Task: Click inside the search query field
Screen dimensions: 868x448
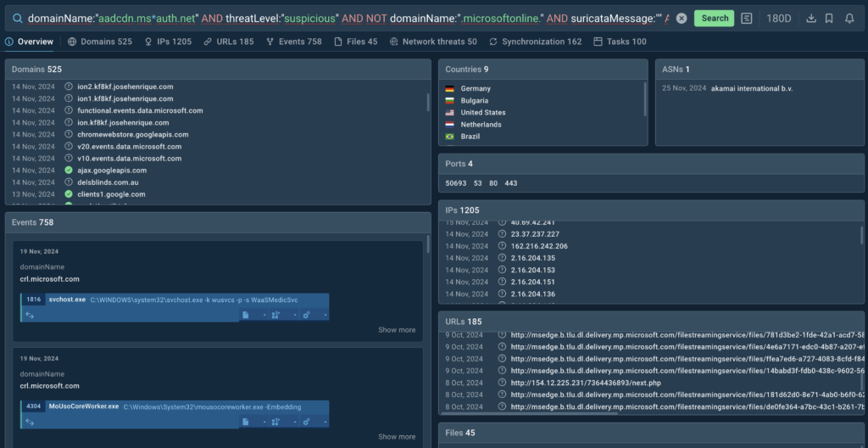Action: tap(339, 18)
